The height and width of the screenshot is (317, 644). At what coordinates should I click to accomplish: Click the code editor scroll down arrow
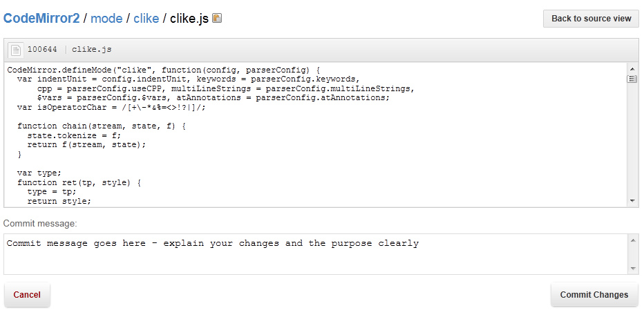pyautogui.click(x=632, y=200)
